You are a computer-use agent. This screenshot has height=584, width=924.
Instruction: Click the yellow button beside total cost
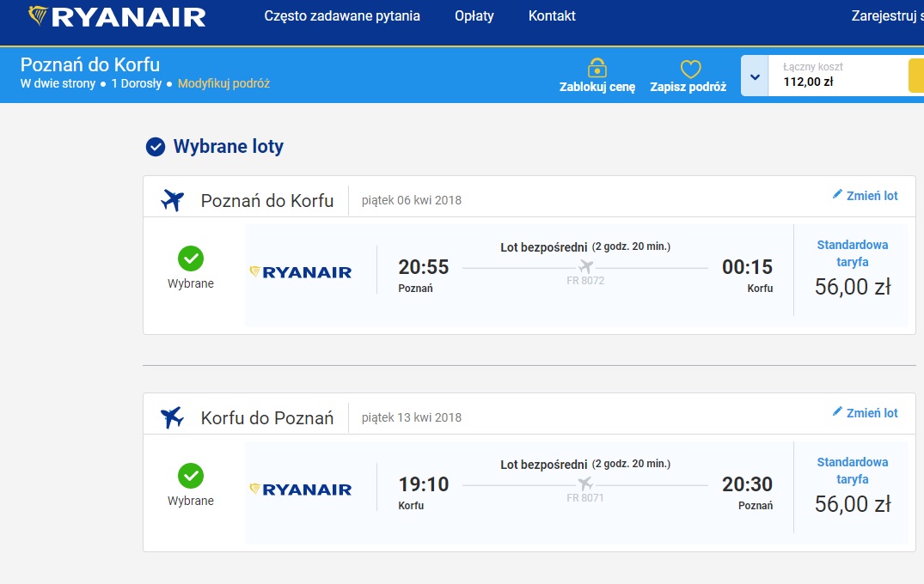pyautogui.click(x=916, y=76)
